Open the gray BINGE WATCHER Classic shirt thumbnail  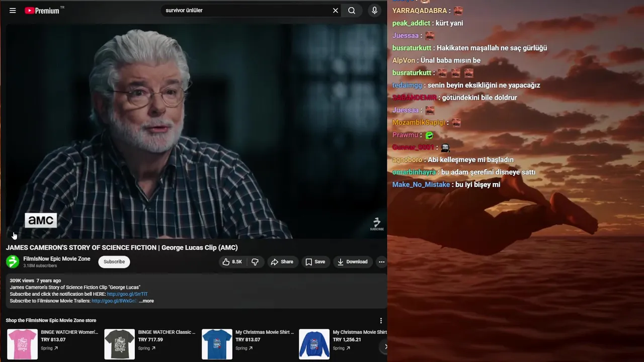point(120,344)
